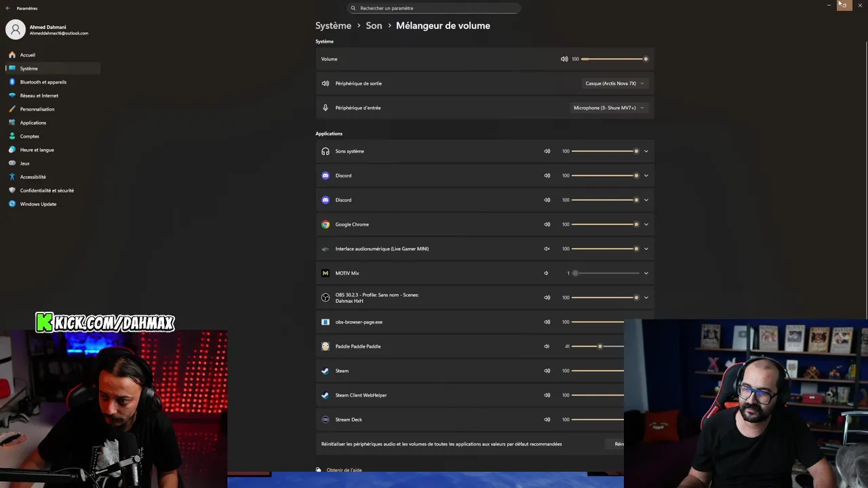Click Système breadcrumb link
This screenshot has width=868, height=488.
(333, 26)
